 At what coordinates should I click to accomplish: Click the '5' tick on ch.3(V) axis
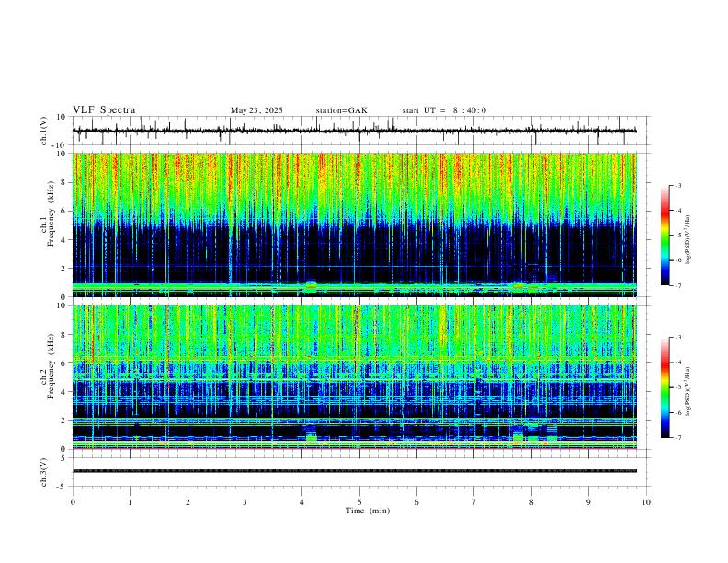pyautogui.click(x=63, y=458)
